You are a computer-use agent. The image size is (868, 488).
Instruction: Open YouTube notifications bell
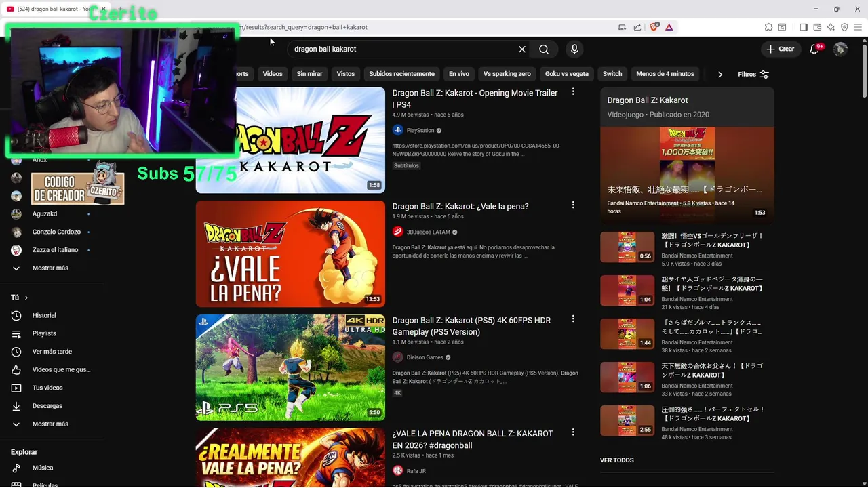[815, 49]
